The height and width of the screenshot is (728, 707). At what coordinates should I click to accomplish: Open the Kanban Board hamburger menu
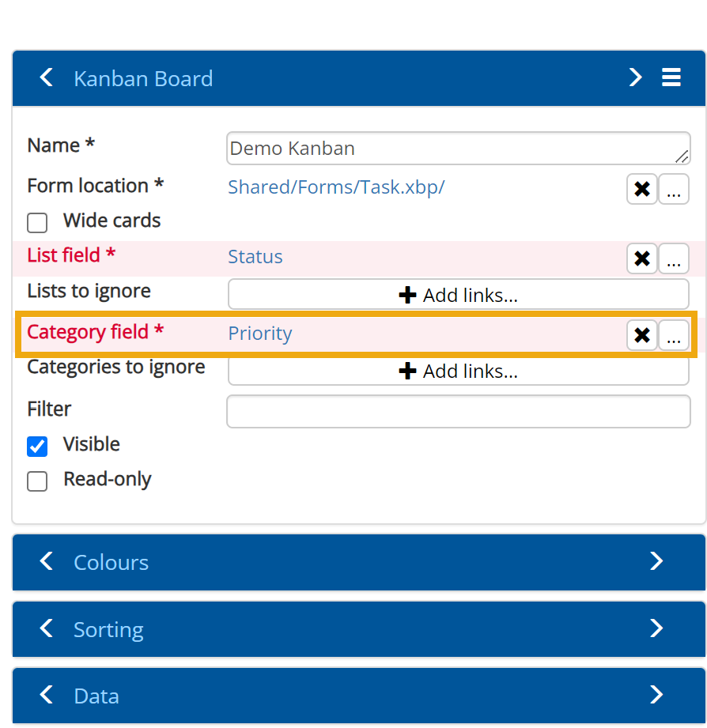(x=671, y=77)
